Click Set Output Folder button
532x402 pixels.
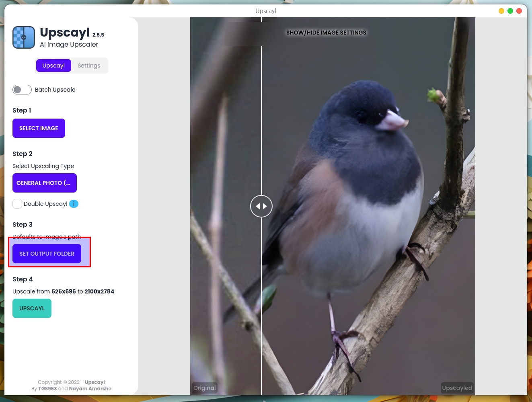pyautogui.click(x=47, y=254)
